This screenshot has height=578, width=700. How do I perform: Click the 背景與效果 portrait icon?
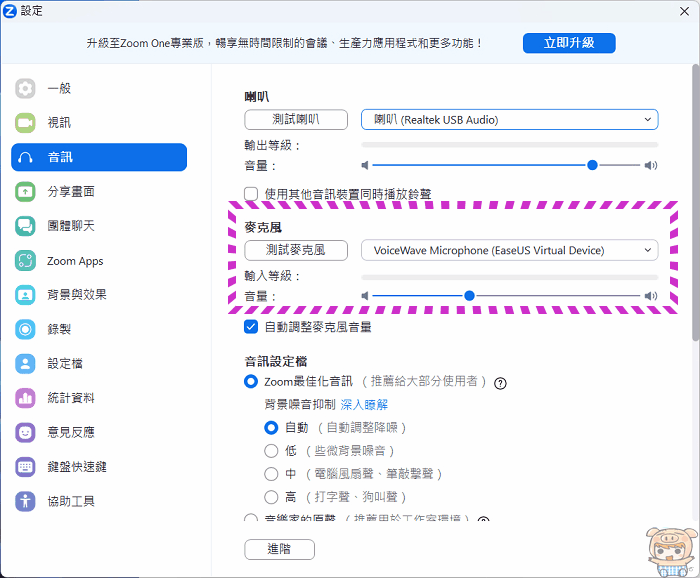25,295
